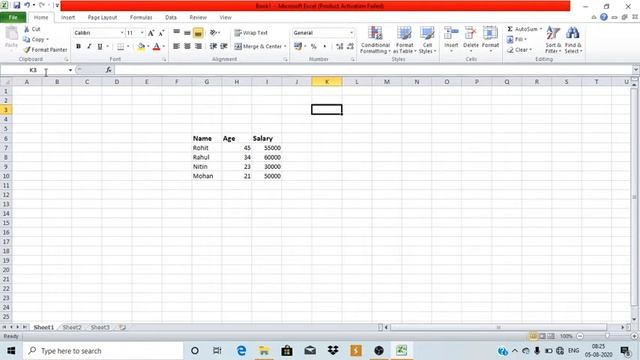Click the Undo arrow icon
Image resolution: width=640 pixels, height=360 pixels.
pos(27,5)
